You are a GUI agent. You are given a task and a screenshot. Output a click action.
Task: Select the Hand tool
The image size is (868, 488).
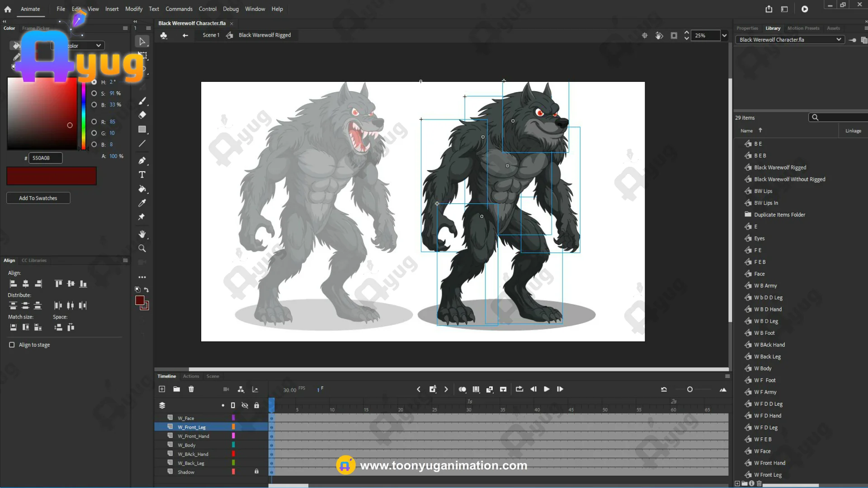pyautogui.click(x=142, y=234)
